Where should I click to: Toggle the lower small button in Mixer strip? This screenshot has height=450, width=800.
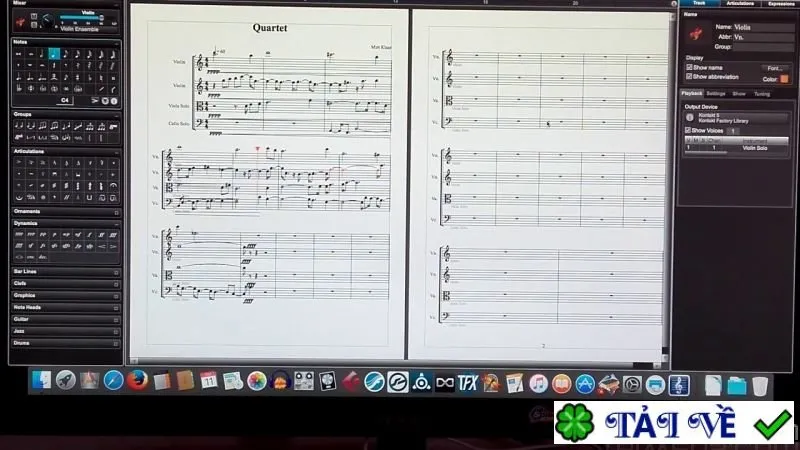[x=34, y=24]
